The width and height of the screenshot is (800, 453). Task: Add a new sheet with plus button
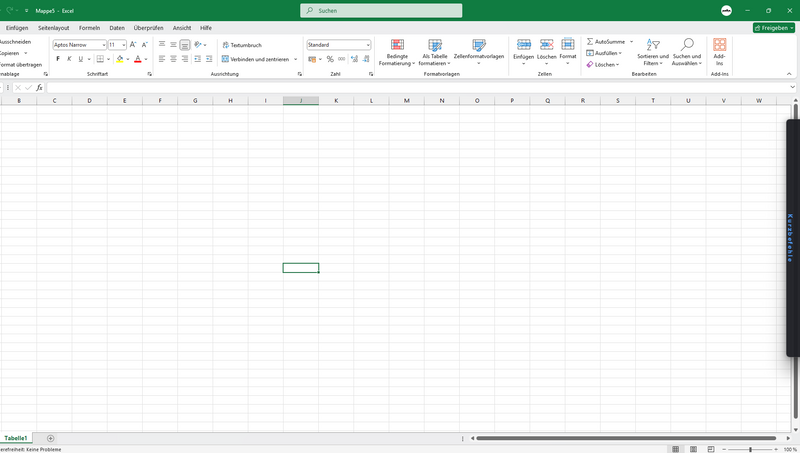tap(51, 438)
